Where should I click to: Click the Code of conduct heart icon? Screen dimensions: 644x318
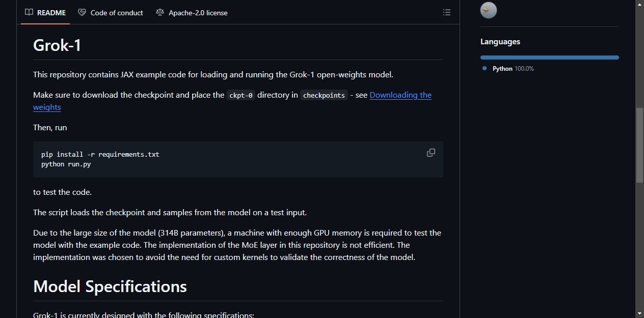click(x=82, y=13)
